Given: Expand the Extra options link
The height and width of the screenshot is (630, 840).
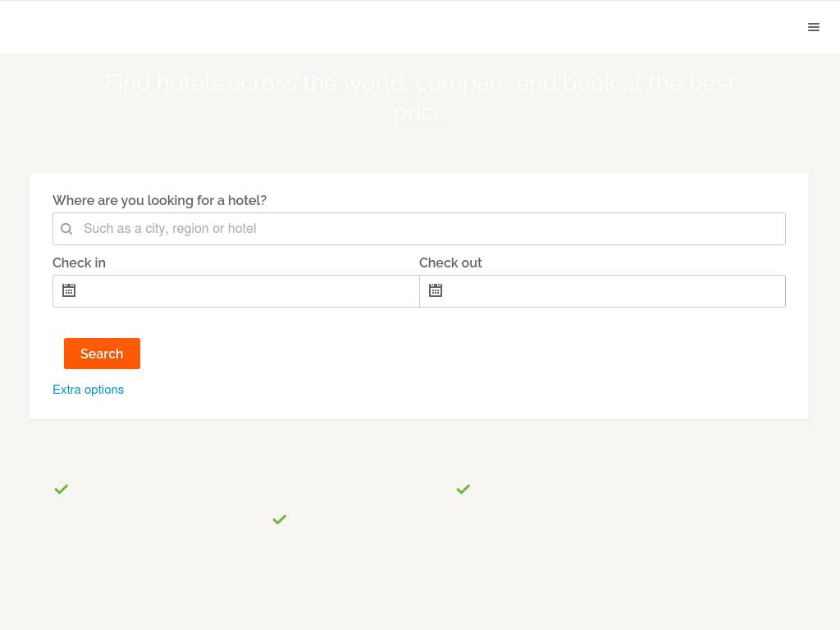Looking at the screenshot, I should click(x=88, y=390).
